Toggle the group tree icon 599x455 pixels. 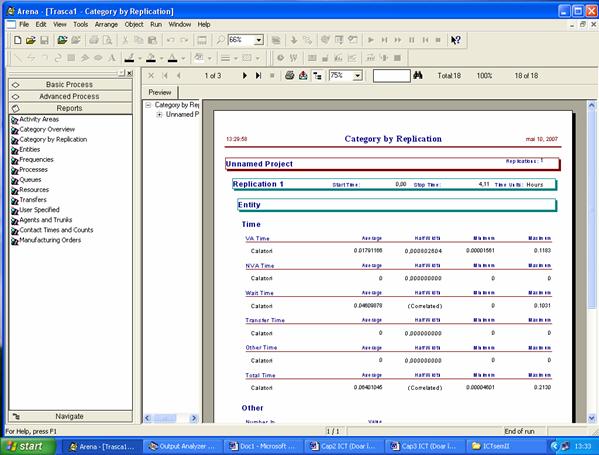[x=317, y=76]
